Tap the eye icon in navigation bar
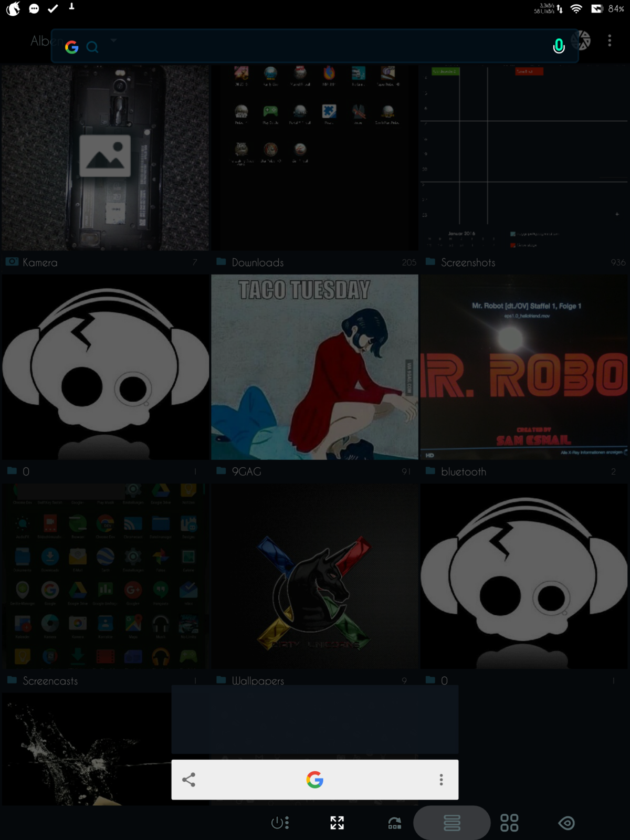This screenshot has height=840, width=630. point(566,823)
